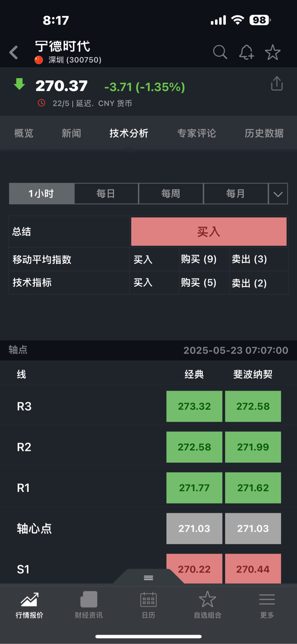
Task: Expand the bottom drawer handle
Action: [148, 577]
